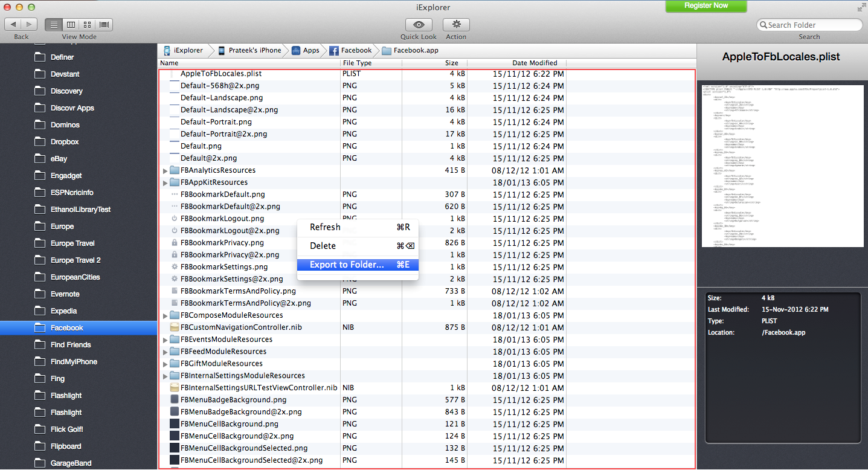
Task: Click the AppleToFbLocales.plist preview thumbnail
Action: point(782,166)
